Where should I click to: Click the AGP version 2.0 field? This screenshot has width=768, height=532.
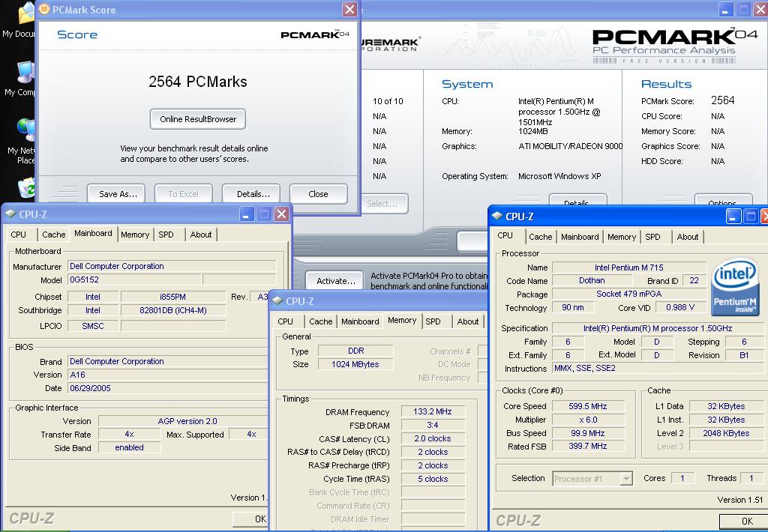point(183,421)
